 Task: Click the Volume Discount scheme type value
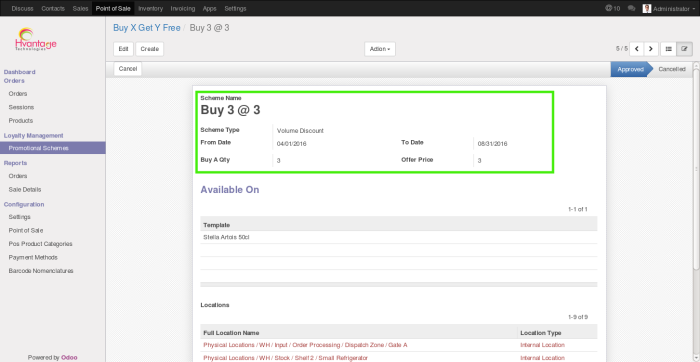300,131
